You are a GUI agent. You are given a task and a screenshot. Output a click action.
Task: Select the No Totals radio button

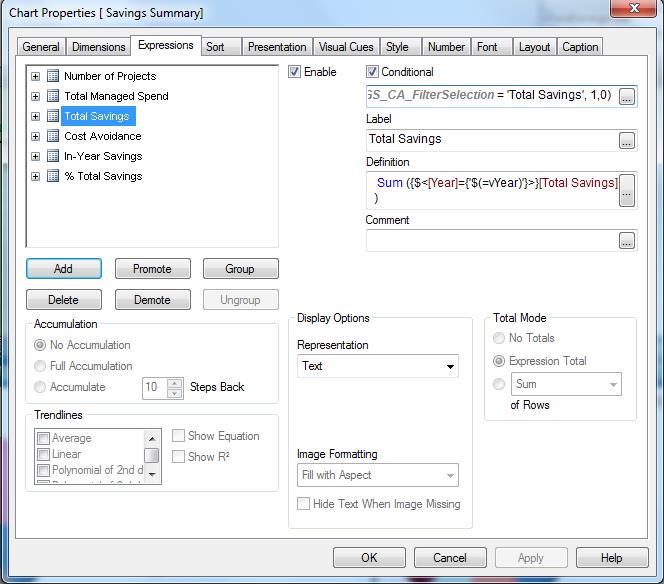pos(499,338)
